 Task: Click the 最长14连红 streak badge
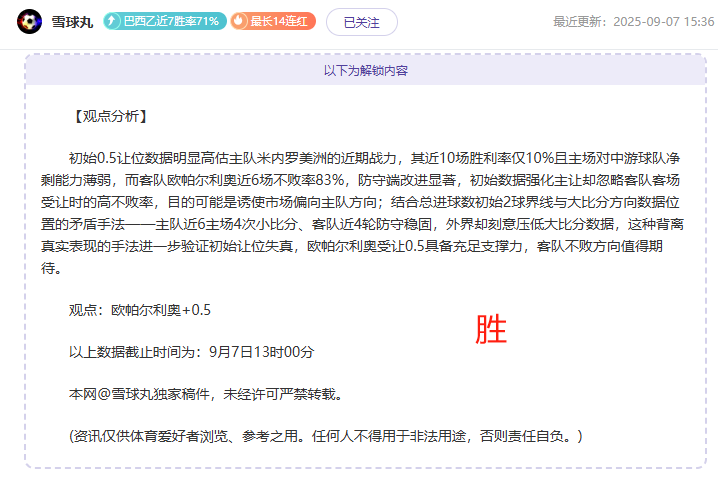click(x=273, y=21)
